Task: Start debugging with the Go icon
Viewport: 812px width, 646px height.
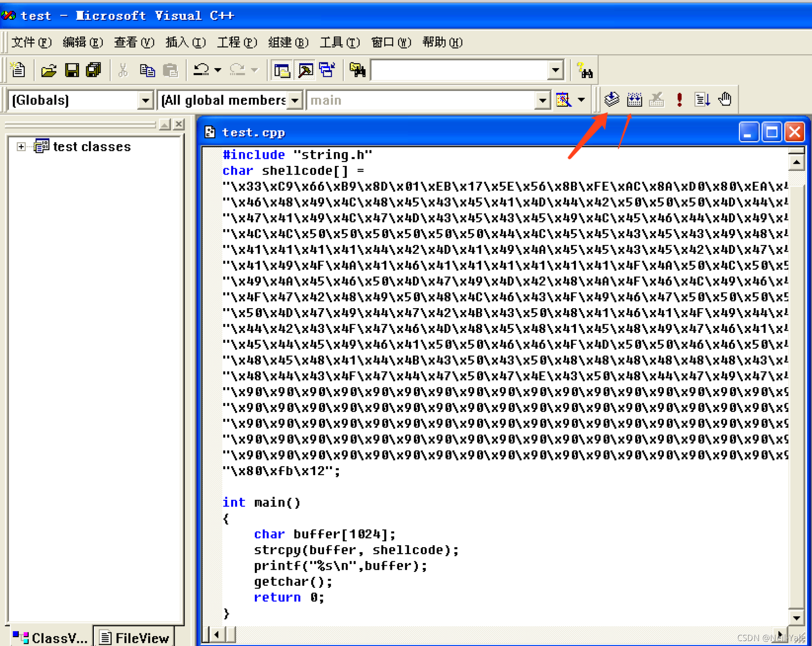Action: tap(702, 99)
